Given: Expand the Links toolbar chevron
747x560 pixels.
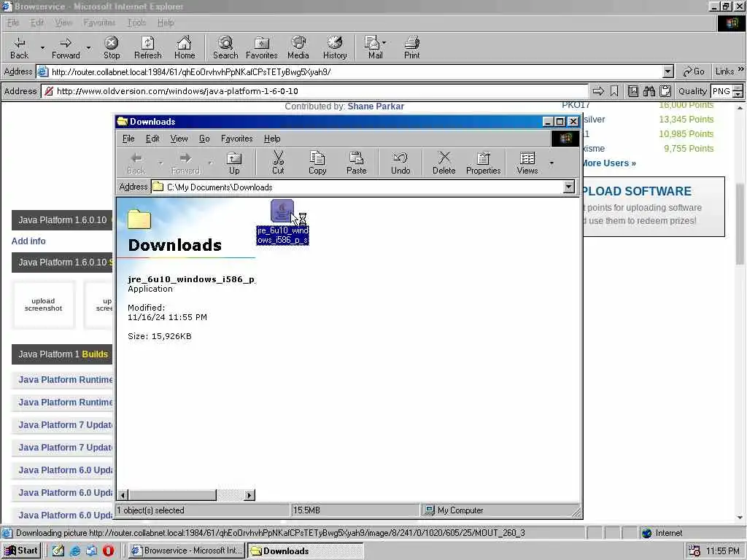Looking at the screenshot, I should pyautogui.click(x=740, y=69).
